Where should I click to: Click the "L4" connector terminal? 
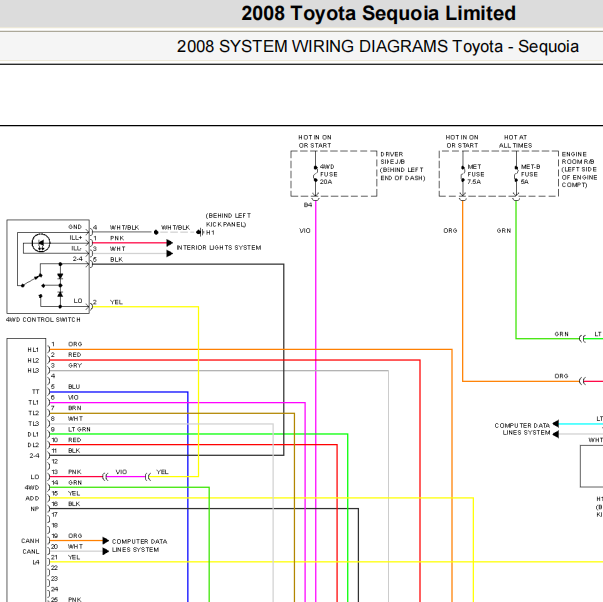click(36, 562)
